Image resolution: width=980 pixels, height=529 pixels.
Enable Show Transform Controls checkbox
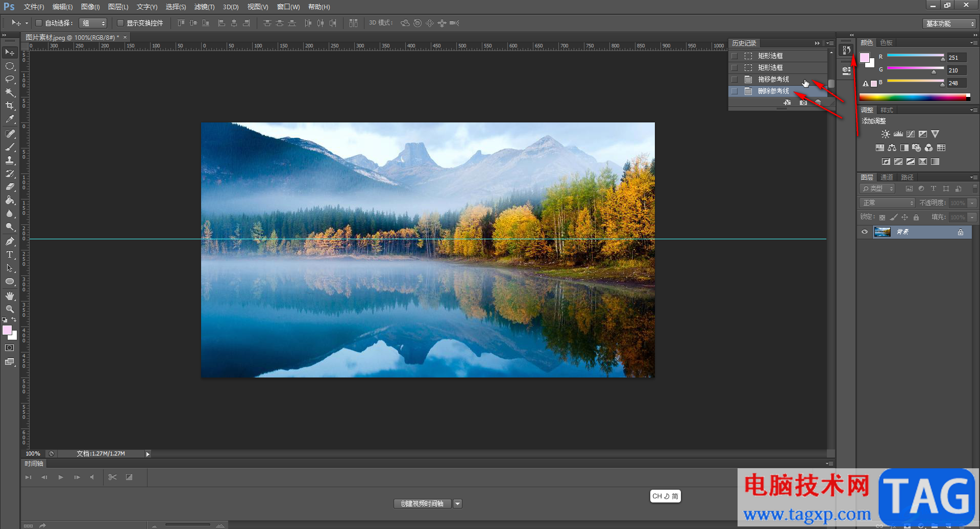[x=120, y=23]
